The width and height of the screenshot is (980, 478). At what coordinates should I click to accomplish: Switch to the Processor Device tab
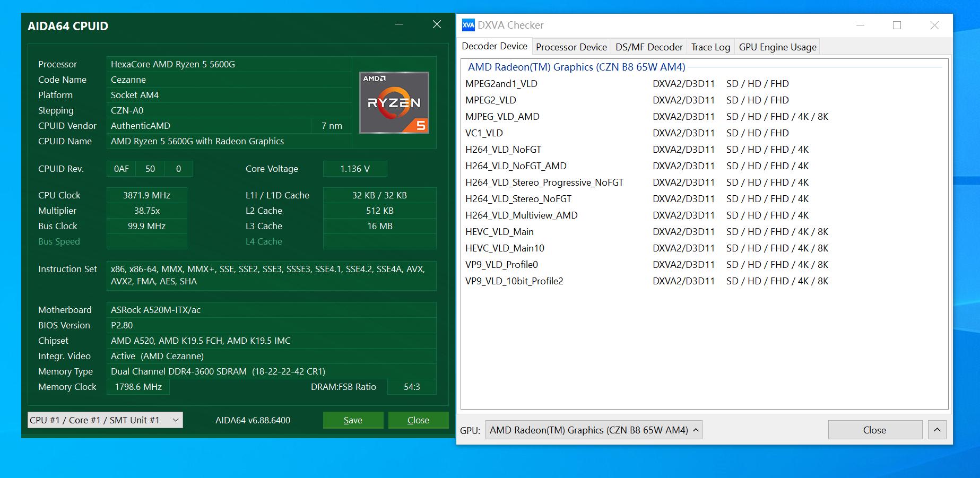coord(571,47)
